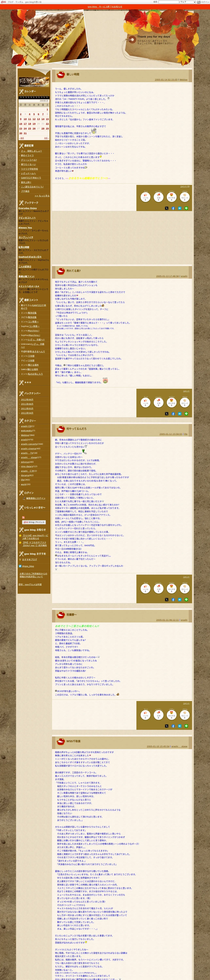Share the 優しい時間 post on Facebook

[173, 208]
